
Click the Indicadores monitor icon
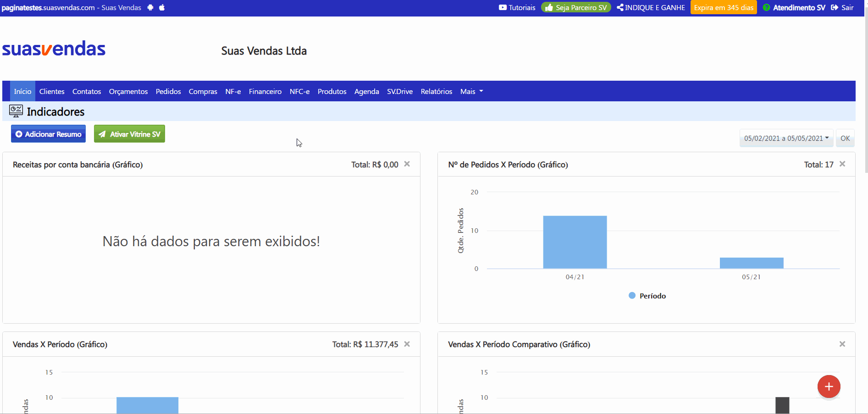point(16,111)
